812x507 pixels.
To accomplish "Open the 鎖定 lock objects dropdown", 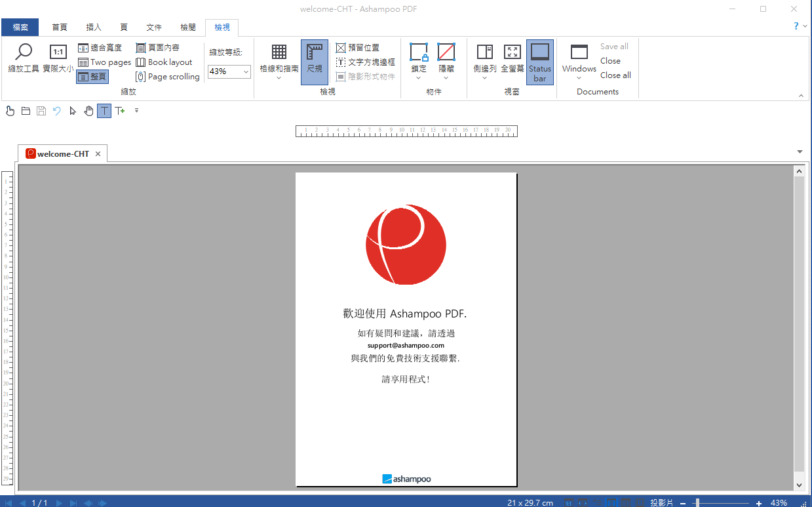I will click(x=419, y=62).
